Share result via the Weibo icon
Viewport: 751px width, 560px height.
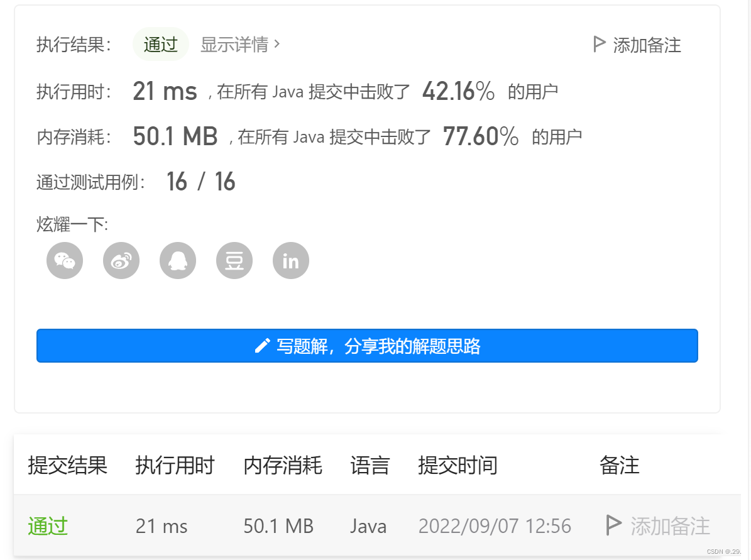pyautogui.click(x=121, y=260)
